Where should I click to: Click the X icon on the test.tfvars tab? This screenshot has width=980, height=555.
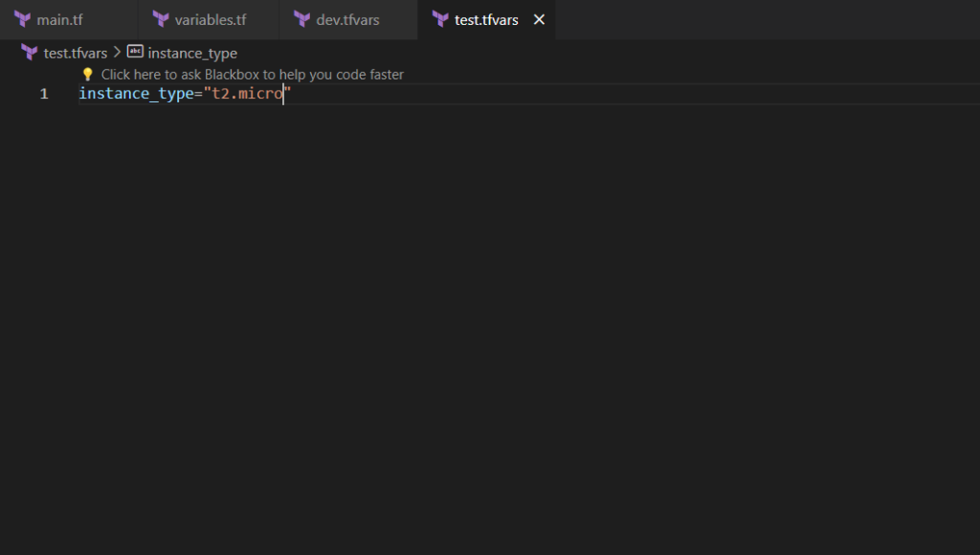pyautogui.click(x=538, y=18)
